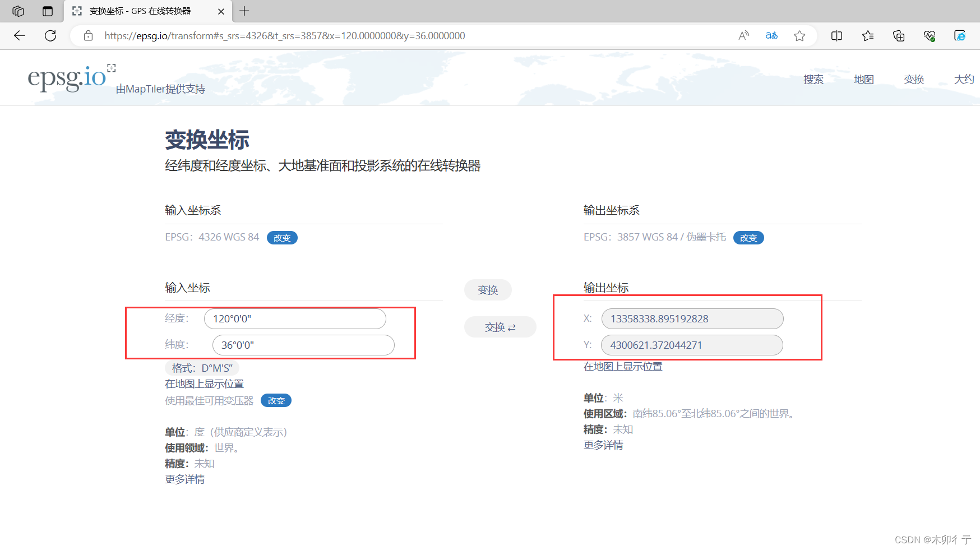980x550 pixels.
Task: Open the tab actions menu icon
Action: (x=48, y=11)
